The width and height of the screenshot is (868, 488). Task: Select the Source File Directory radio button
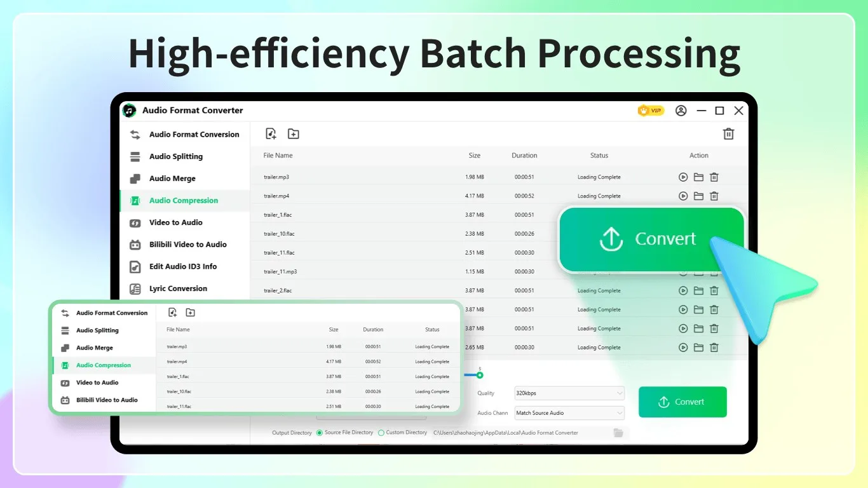pyautogui.click(x=320, y=433)
